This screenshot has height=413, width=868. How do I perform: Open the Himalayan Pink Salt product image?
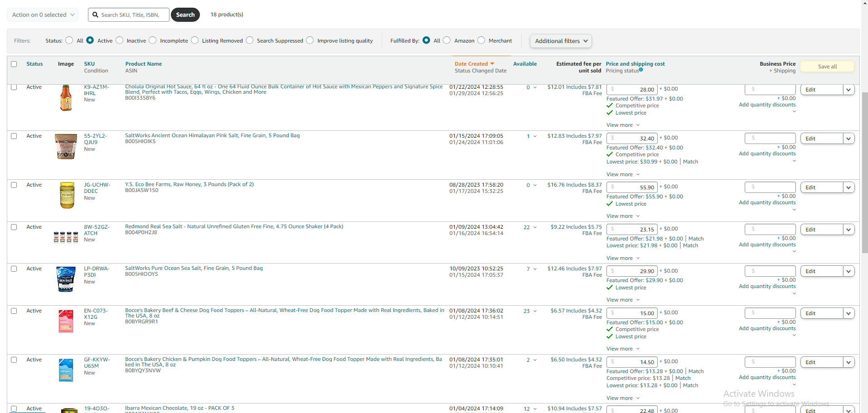click(x=66, y=146)
